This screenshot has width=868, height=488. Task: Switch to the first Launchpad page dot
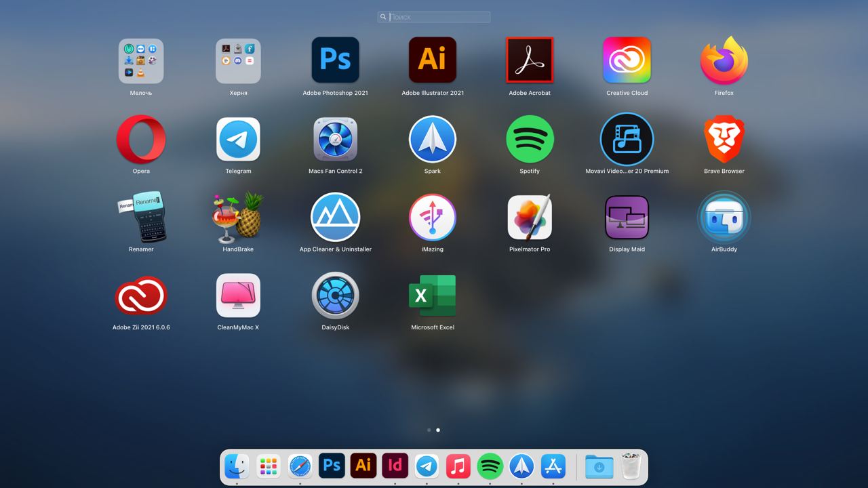pyautogui.click(x=429, y=430)
